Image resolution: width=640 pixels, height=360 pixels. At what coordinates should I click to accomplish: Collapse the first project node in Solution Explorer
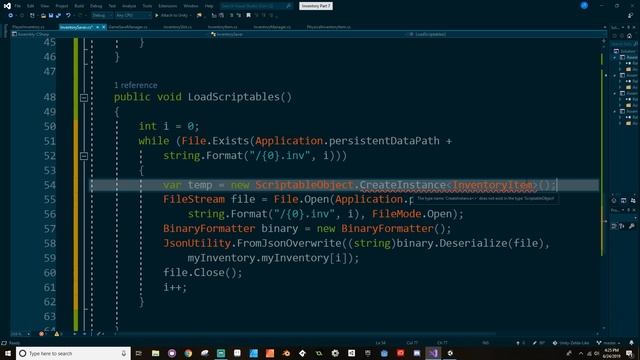(x=615, y=58)
